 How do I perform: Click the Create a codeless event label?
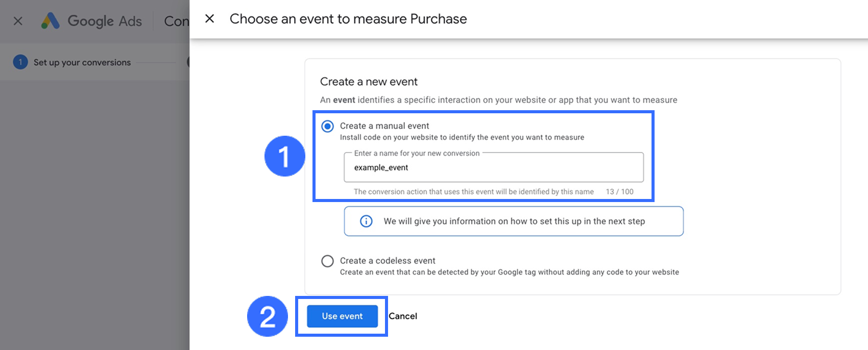(x=387, y=261)
